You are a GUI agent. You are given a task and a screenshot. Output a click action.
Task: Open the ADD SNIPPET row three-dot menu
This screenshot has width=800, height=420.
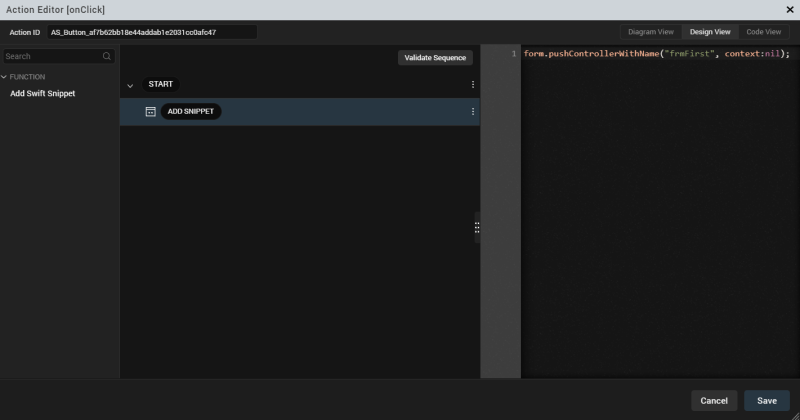point(473,112)
